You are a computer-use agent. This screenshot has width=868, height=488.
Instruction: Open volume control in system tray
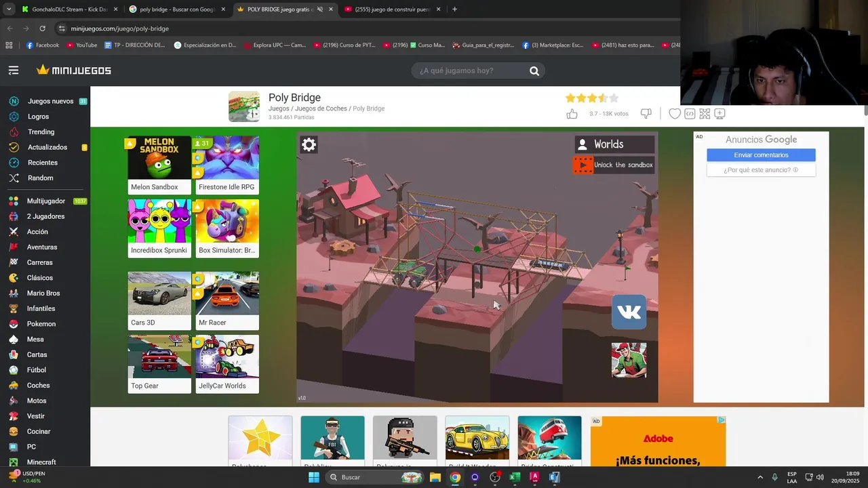(x=820, y=477)
